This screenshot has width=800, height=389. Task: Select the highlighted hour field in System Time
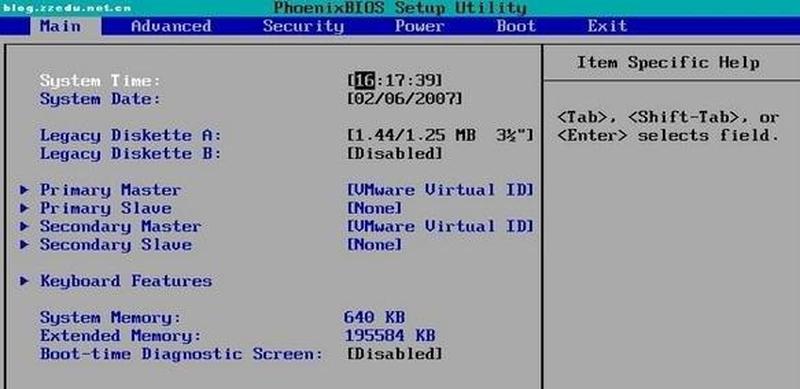point(364,81)
